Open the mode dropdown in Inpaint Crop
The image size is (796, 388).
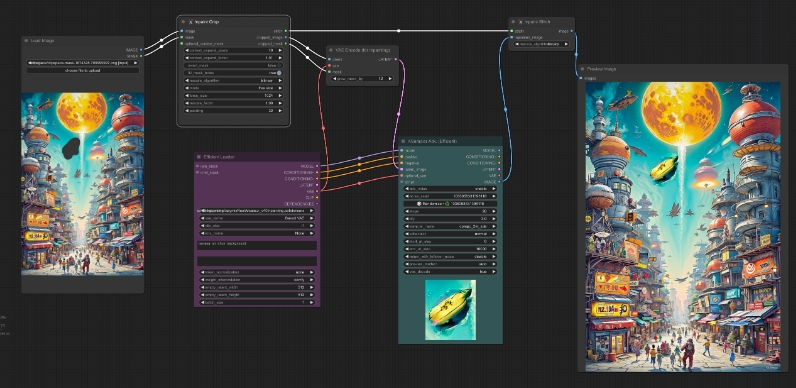pyautogui.click(x=233, y=88)
